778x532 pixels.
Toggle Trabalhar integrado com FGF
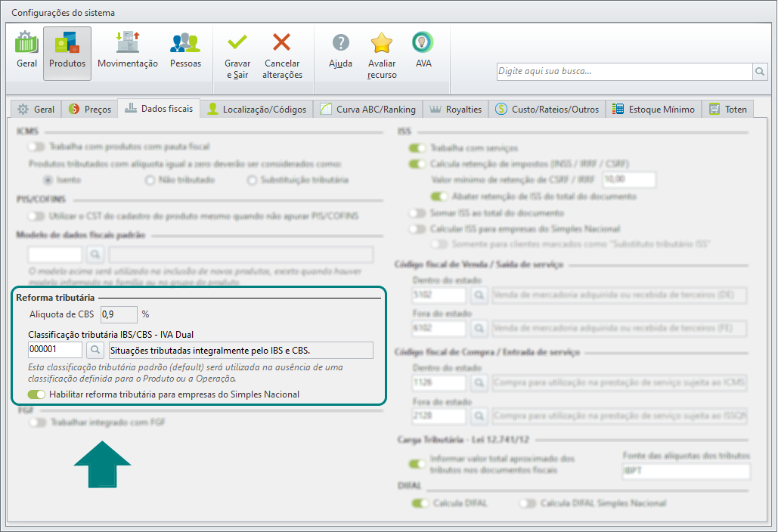pos(39,422)
